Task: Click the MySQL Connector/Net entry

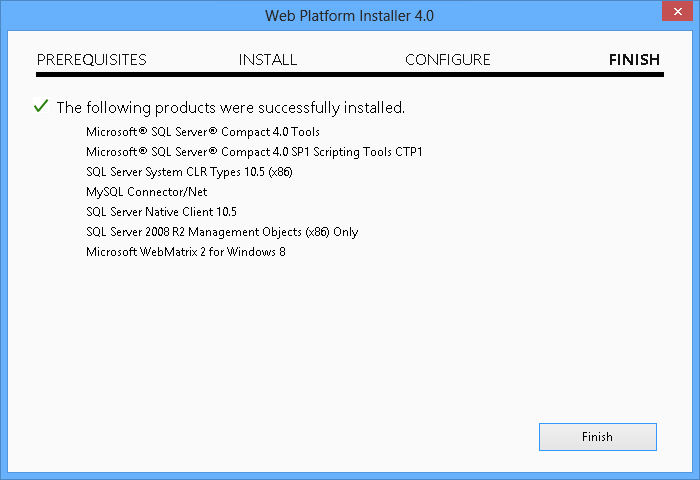Action: [x=146, y=191]
